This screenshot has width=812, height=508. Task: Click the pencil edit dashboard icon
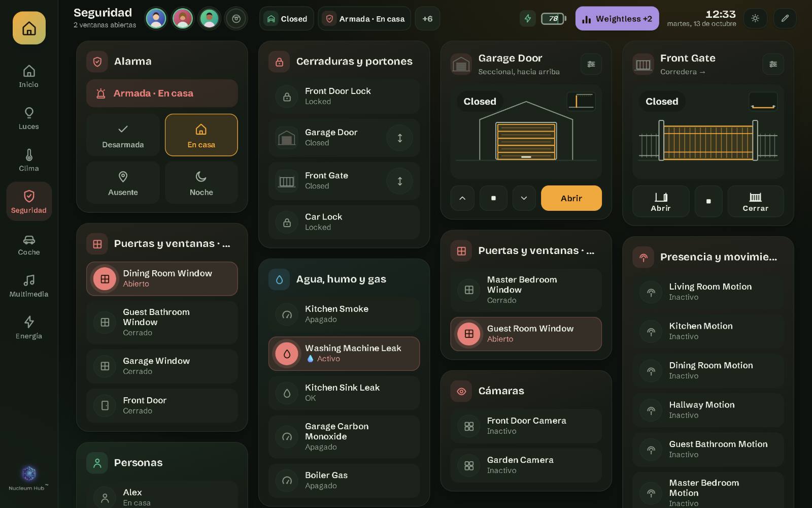(x=785, y=18)
